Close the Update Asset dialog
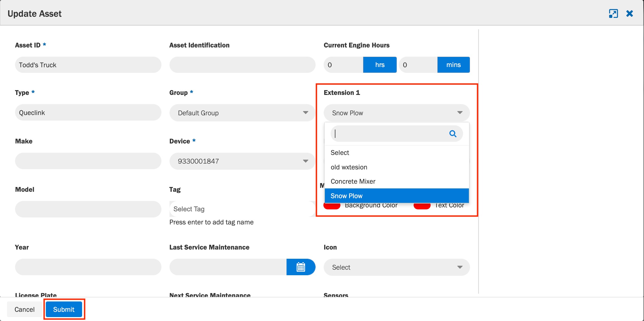Screen dimensions: 644x321 (629, 13)
